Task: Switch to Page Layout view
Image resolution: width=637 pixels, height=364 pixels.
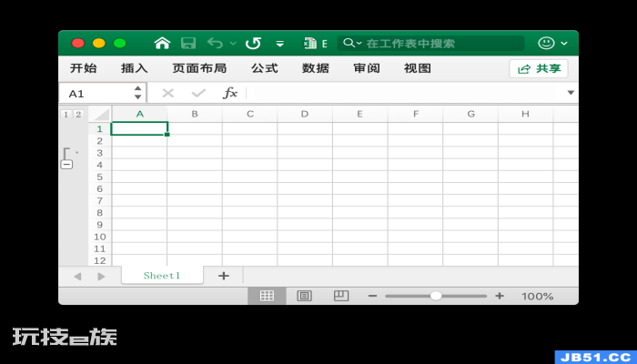Action: (x=304, y=296)
